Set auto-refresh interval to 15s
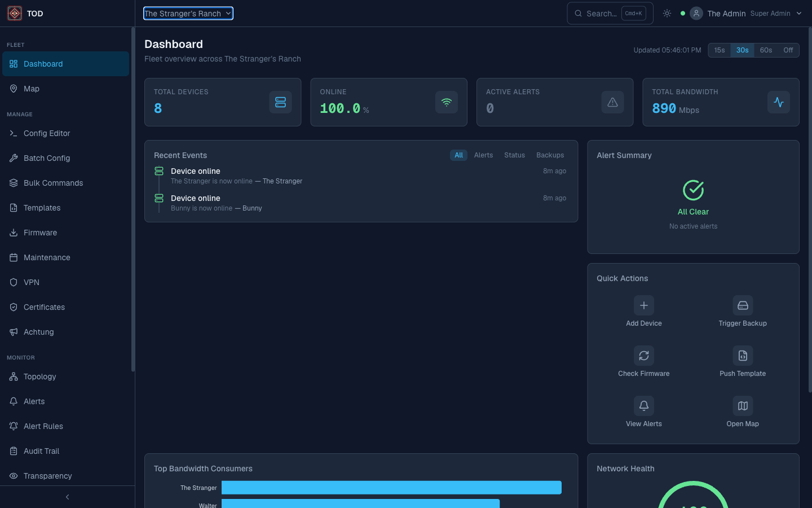812x508 pixels. click(720, 50)
